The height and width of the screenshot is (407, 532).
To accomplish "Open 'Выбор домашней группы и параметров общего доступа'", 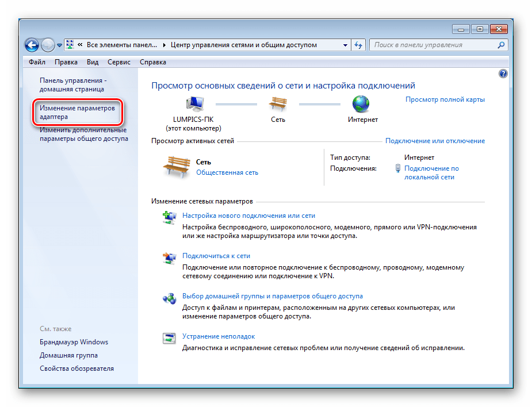I will [x=273, y=296].
